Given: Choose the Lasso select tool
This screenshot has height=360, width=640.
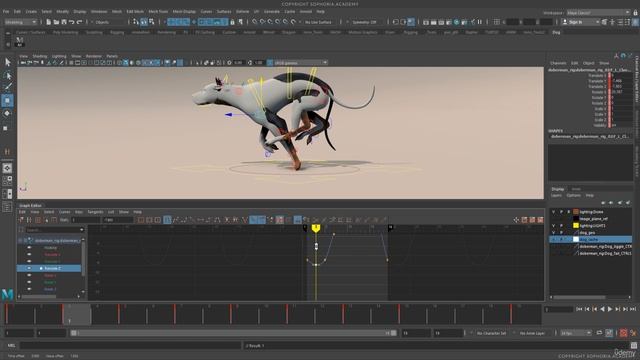Looking at the screenshot, I should [7, 76].
